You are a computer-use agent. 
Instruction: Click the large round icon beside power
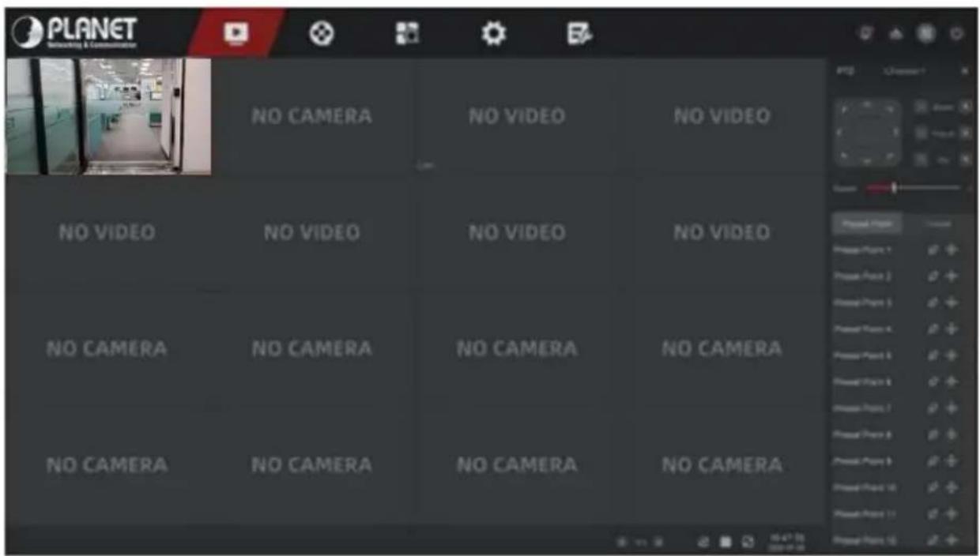pyautogui.click(x=925, y=33)
